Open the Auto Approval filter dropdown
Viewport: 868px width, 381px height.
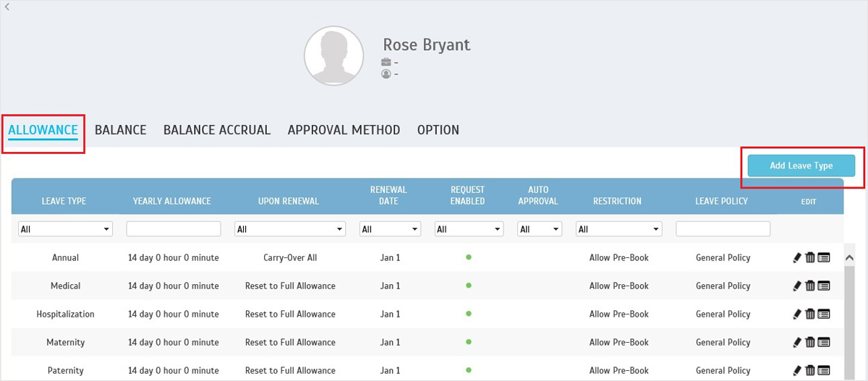[540, 229]
